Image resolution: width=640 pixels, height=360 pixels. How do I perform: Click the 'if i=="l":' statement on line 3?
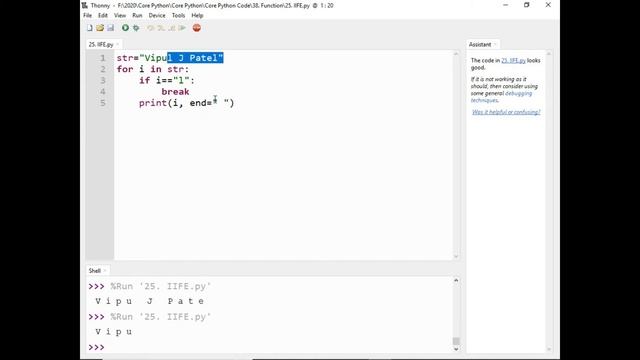click(167, 80)
